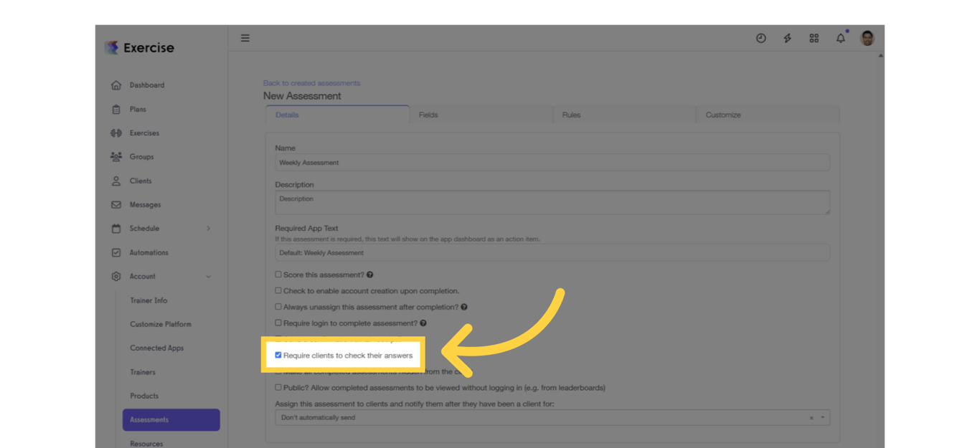This screenshot has width=980, height=448.
Task: Uncheck 'Require clients to check their answers'
Action: coord(278,354)
